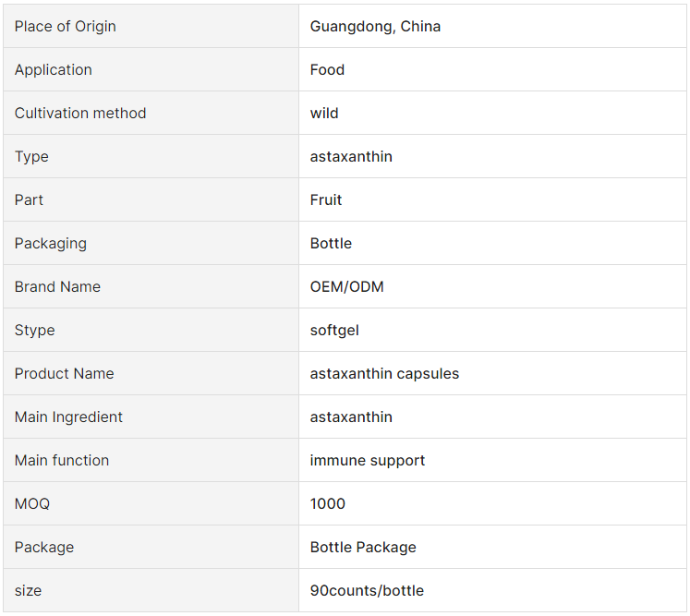Click the Cultivation method label
Image resolution: width=690 pixels, height=616 pixels.
pyautogui.click(x=80, y=113)
